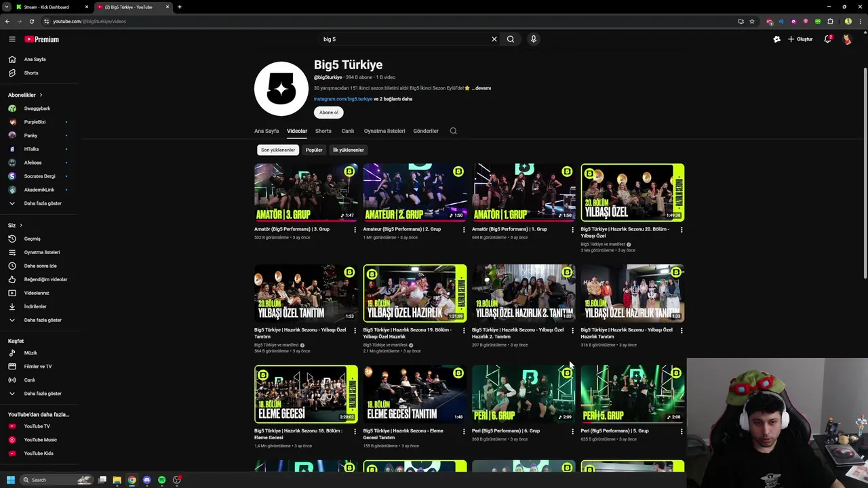Open Daha sonra izle in sidebar

[39, 266]
